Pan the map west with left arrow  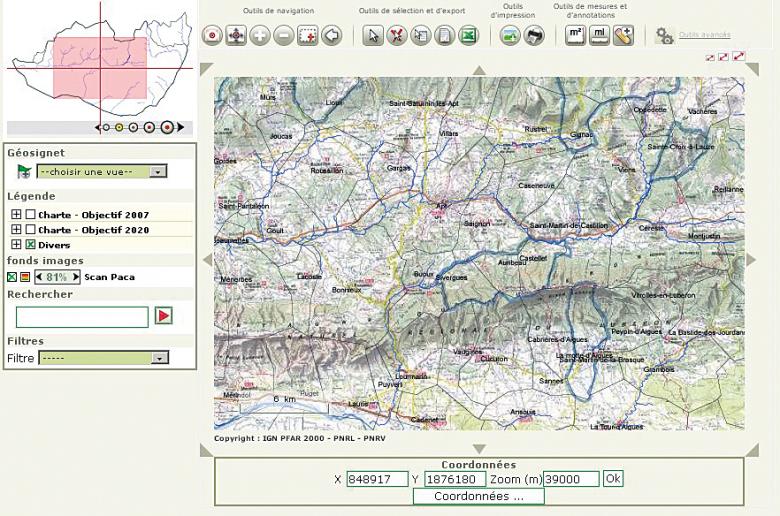click(x=207, y=259)
